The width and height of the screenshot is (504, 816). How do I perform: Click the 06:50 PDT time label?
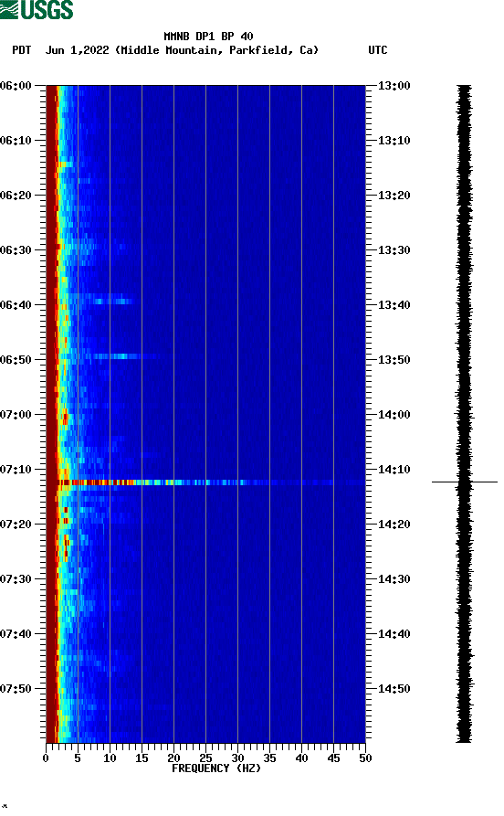click(16, 360)
